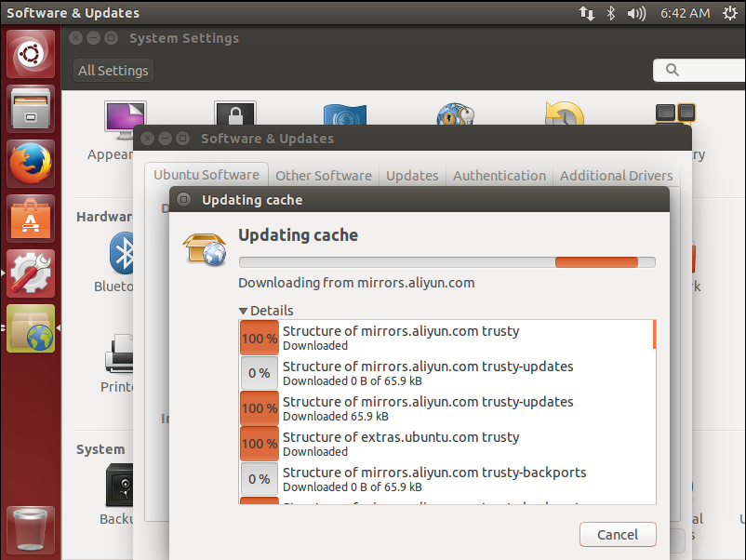Open the globe-with-keys icon in System Settings
This screenshot has height=560, width=746.
[x=455, y=114]
